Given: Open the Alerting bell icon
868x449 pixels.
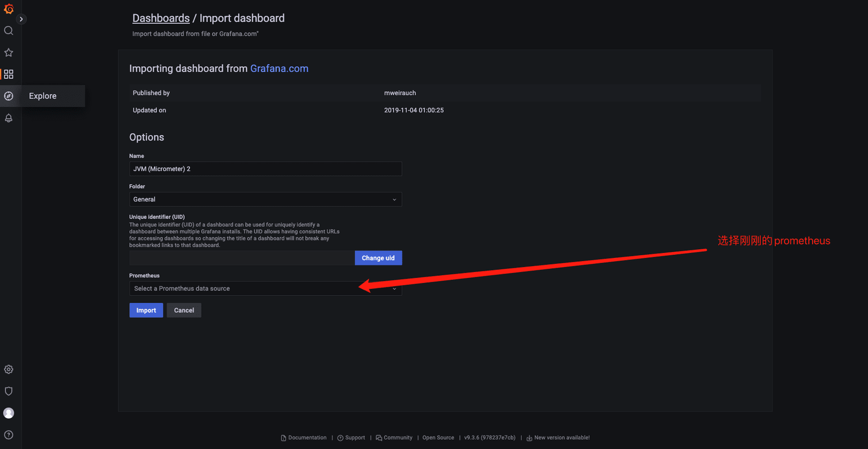Looking at the screenshot, I should click(x=9, y=118).
